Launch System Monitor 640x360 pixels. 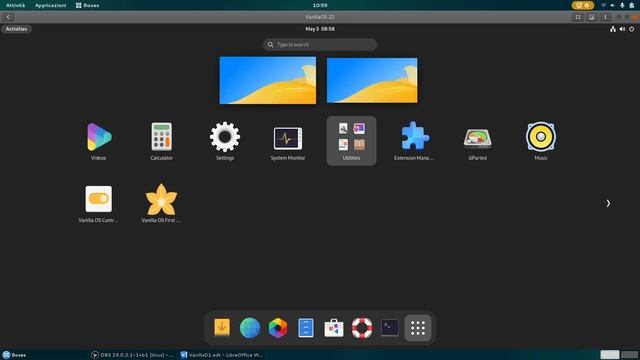[x=288, y=141]
